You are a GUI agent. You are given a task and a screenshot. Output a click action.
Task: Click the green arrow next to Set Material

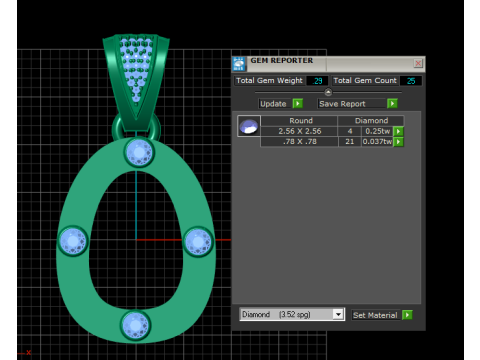point(407,315)
